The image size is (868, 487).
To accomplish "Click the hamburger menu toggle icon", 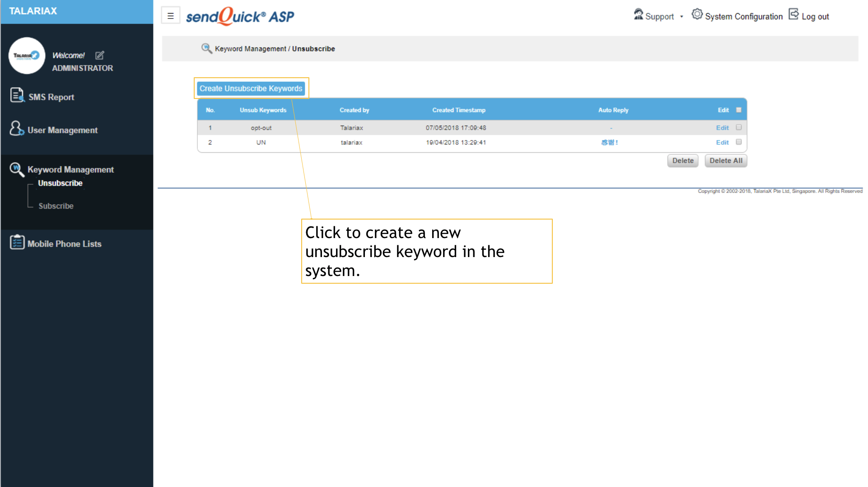I will point(171,16).
